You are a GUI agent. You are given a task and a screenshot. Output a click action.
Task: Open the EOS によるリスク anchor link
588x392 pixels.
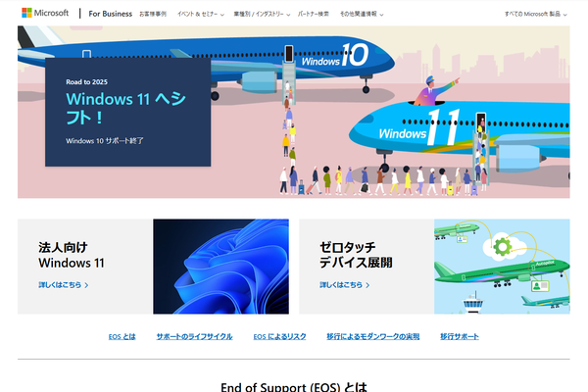279,336
